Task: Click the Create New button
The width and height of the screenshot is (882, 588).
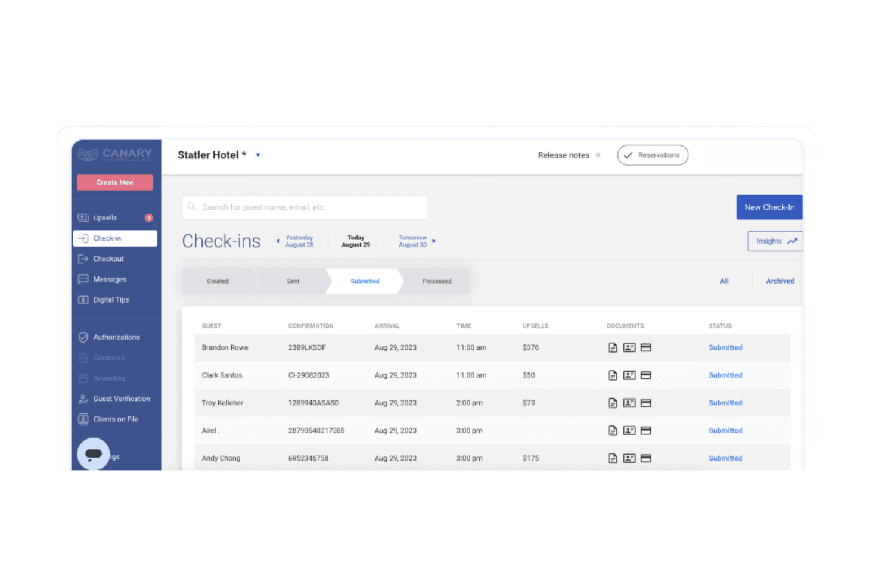Action: pos(115,182)
